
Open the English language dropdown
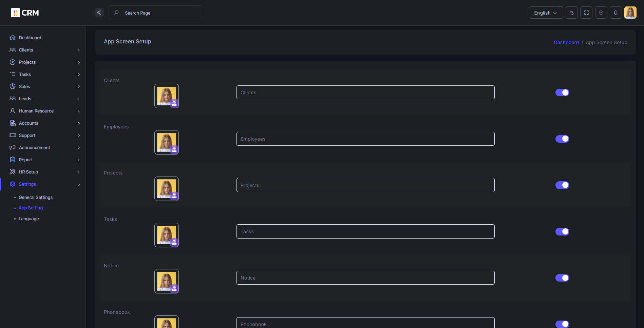click(546, 13)
